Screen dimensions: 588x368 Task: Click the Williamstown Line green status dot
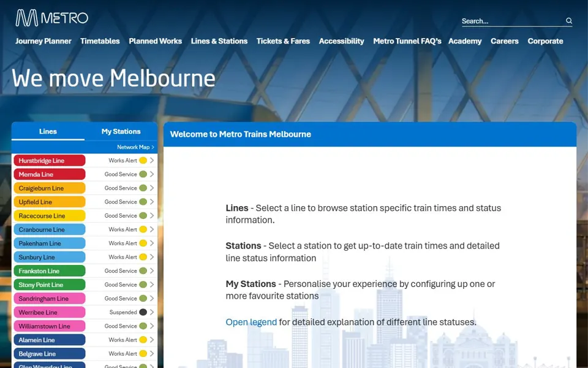pos(143,326)
